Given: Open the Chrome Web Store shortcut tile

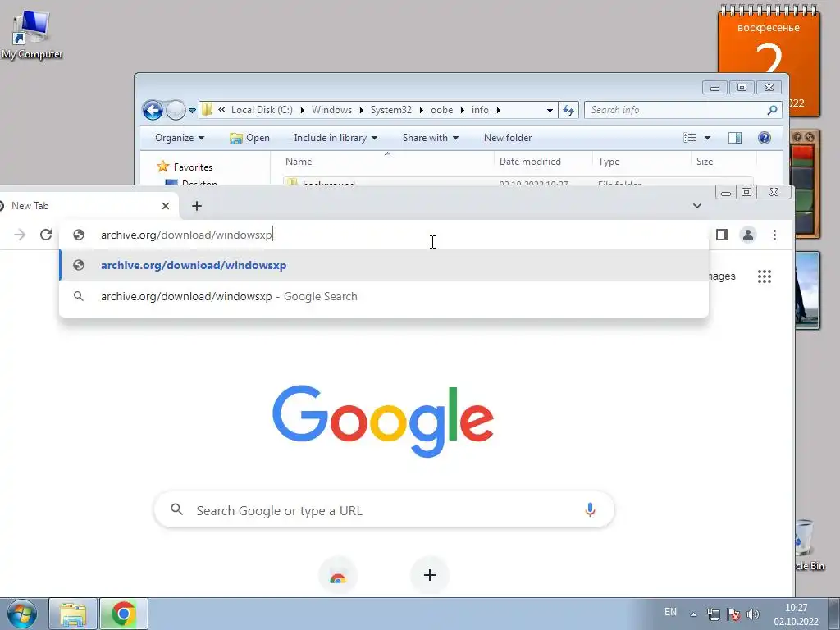Looking at the screenshot, I should [337, 576].
